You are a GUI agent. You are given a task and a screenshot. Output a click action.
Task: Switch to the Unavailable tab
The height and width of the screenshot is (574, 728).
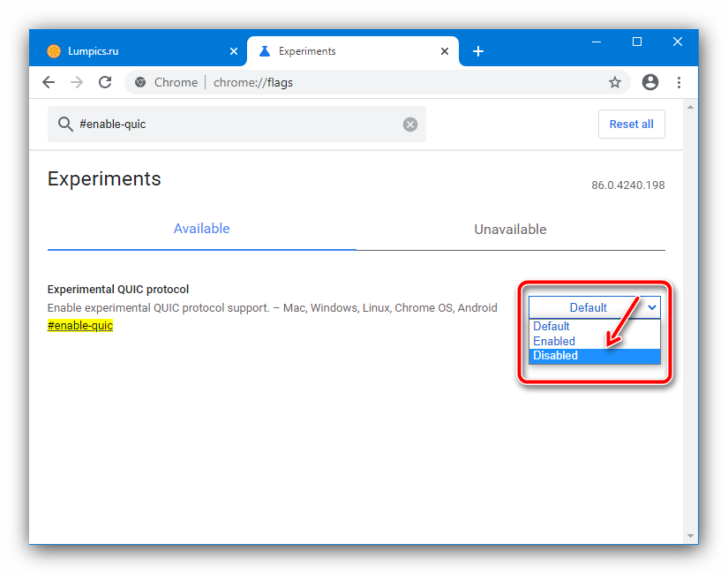coord(510,230)
